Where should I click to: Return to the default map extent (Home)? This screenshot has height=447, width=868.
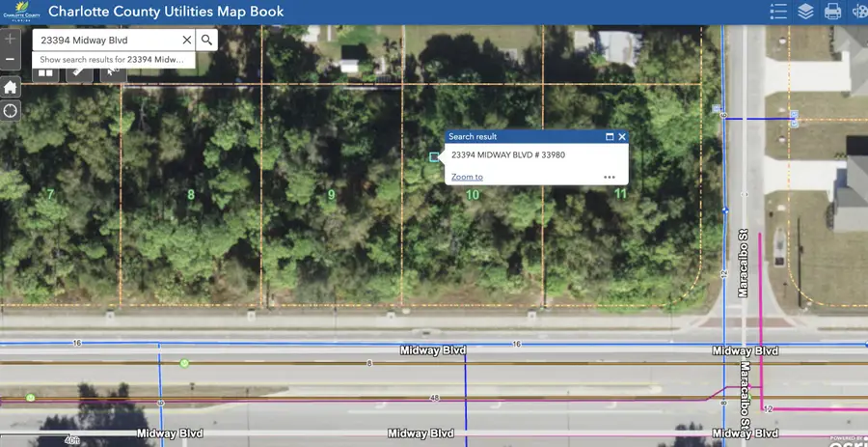point(10,87)
